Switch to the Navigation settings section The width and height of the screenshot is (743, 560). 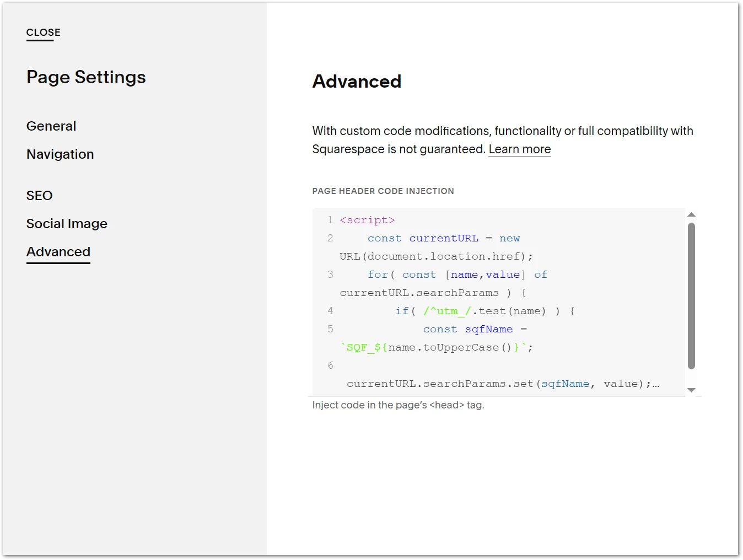coord(60,154)
